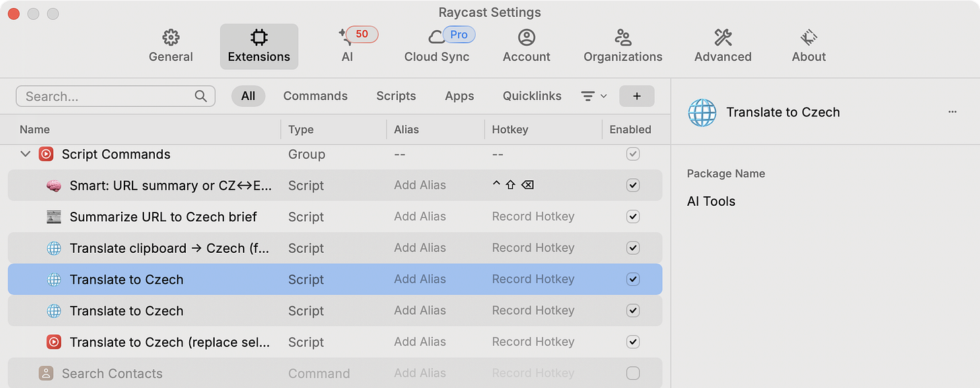Viewport: 980px width, 388px height.
Task: Add Alias for Summarize URL to Czech brief
Action: click(420, 217)
